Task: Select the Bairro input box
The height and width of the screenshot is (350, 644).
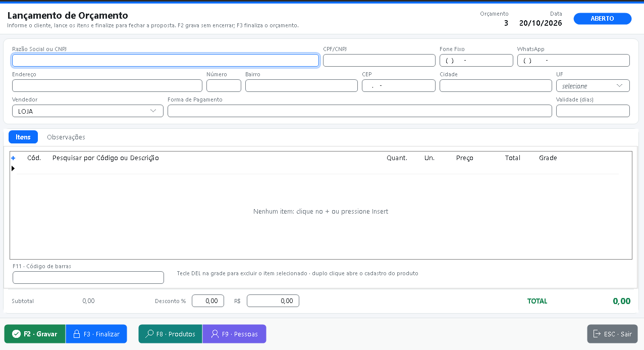Action: coord(301,86)
